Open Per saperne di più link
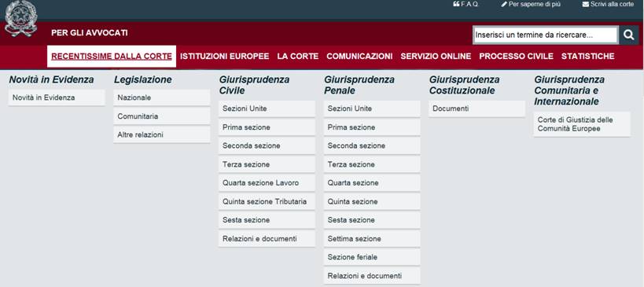This screenshot has width=644, height=287. [531, 4]
